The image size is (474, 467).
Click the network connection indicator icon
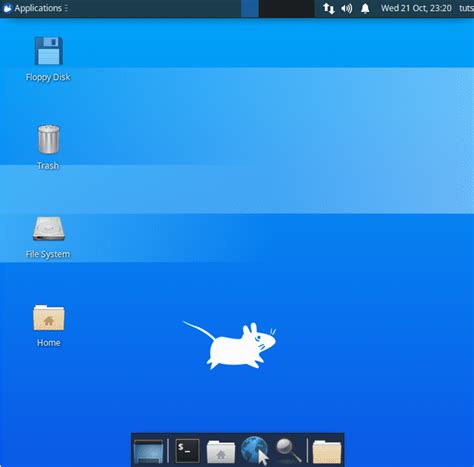(x=329, y=8)
